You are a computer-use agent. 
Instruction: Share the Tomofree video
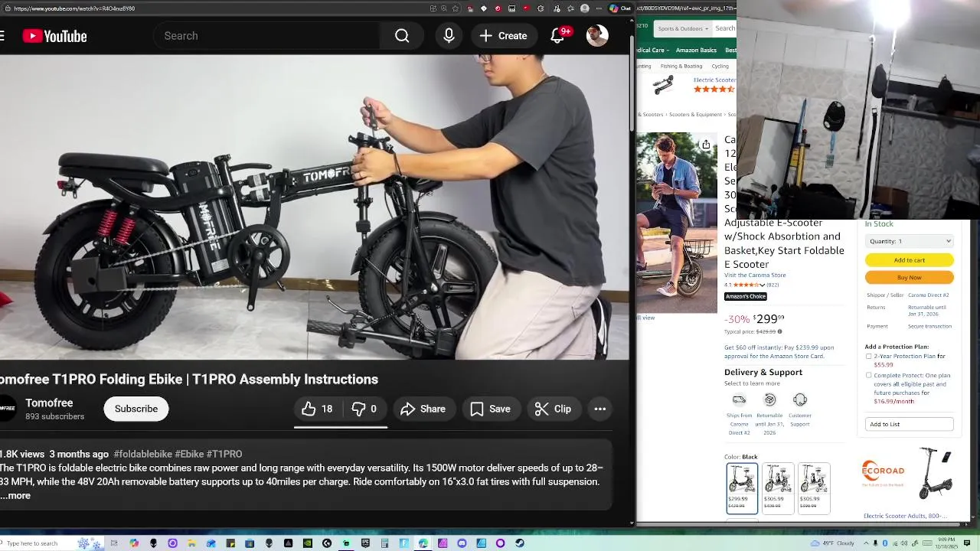coord(423,409)
